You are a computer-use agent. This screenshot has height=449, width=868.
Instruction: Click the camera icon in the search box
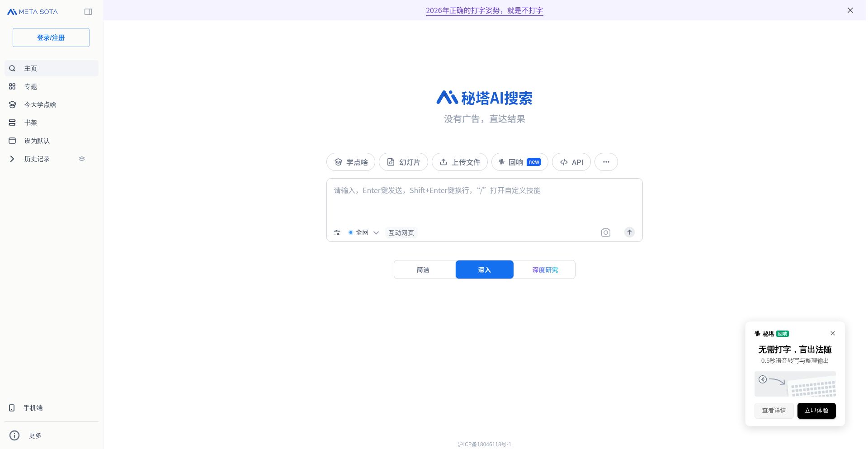pyautogui.click(x=606, y=232)
